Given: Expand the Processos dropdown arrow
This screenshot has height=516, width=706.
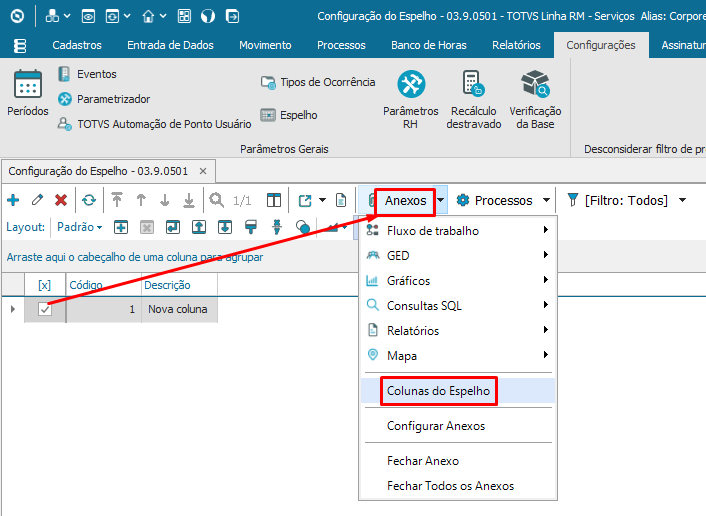Looking at the screenshot, I should point(546,200).
